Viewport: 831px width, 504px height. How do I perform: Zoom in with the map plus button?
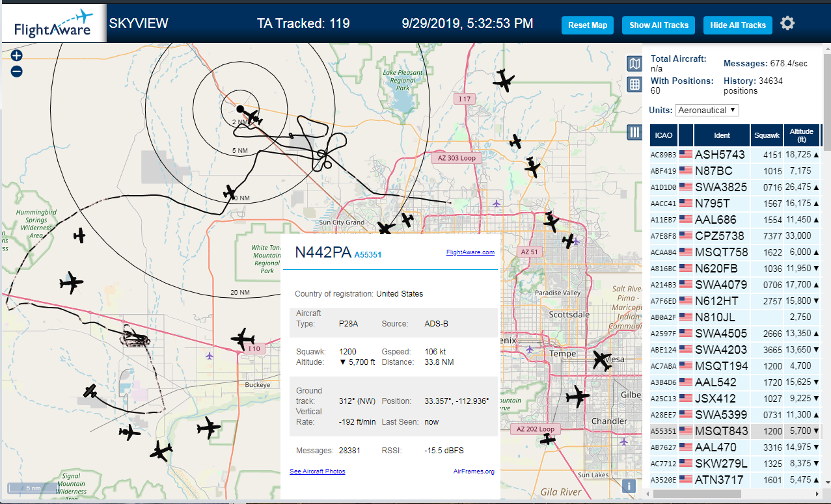17,56
